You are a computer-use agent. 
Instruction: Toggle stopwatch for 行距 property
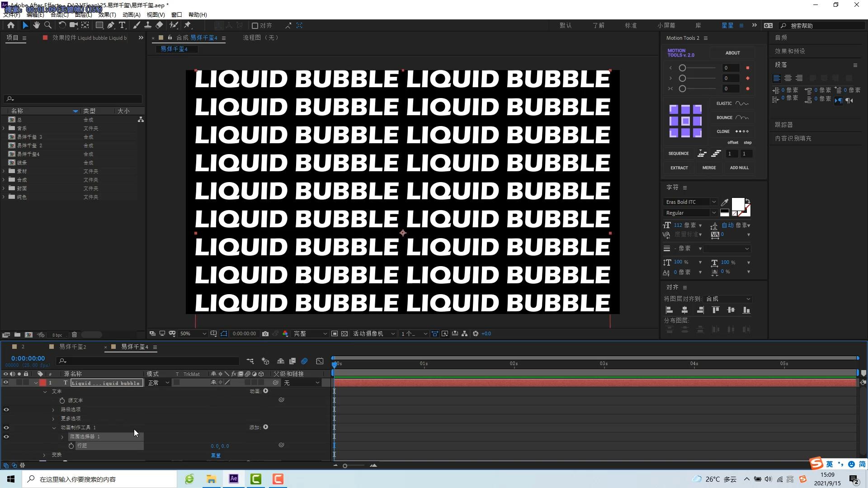point(71,446)
